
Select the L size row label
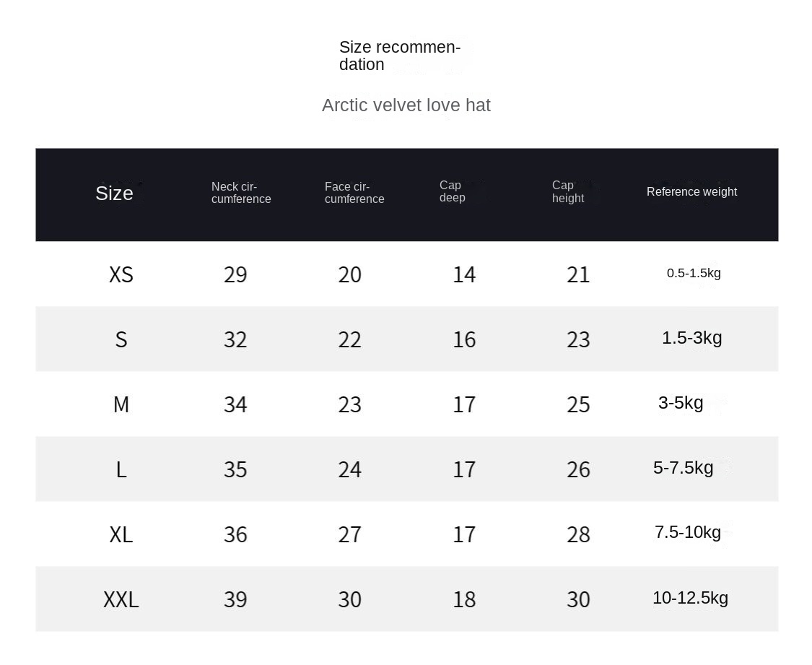click(121, 470)
